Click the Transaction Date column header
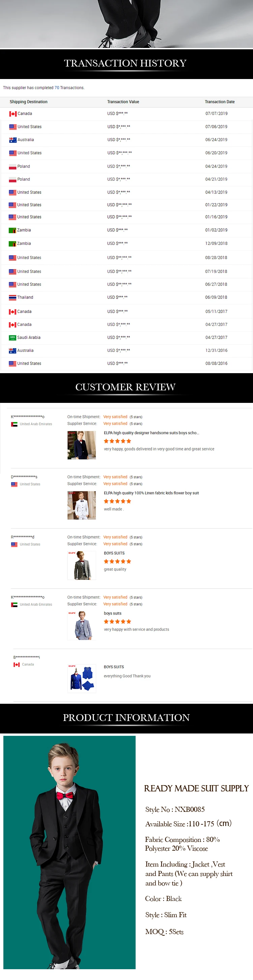Screen dimensions: 253x980 click(220, 102)
